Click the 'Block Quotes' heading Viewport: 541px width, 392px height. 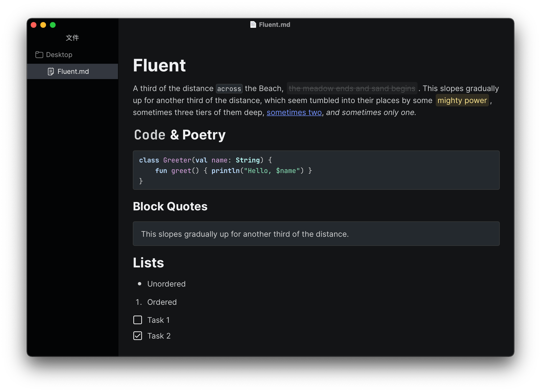pos(170,206)
